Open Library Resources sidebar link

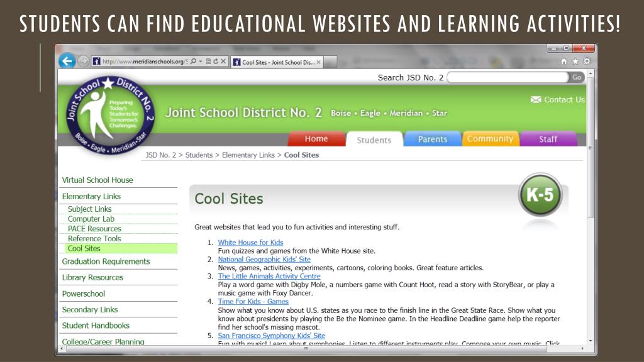coord(92,277)
